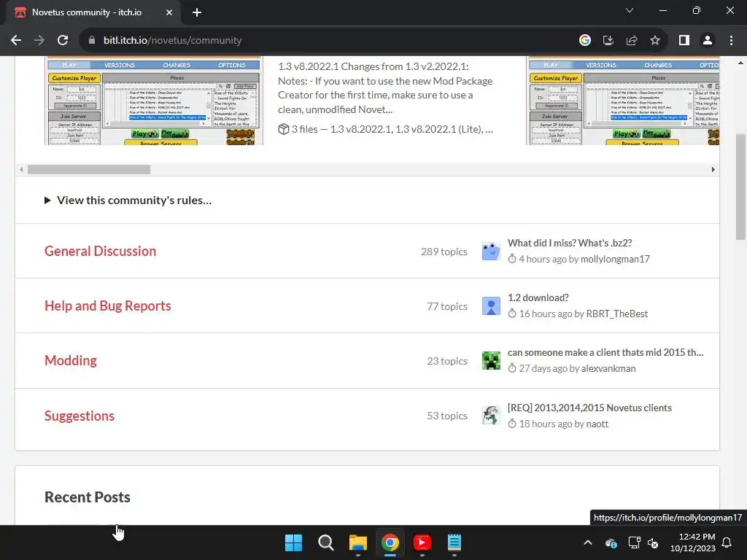Open Windows taskbar search
Screen dimensions: 747x560
tap(326, 542)
